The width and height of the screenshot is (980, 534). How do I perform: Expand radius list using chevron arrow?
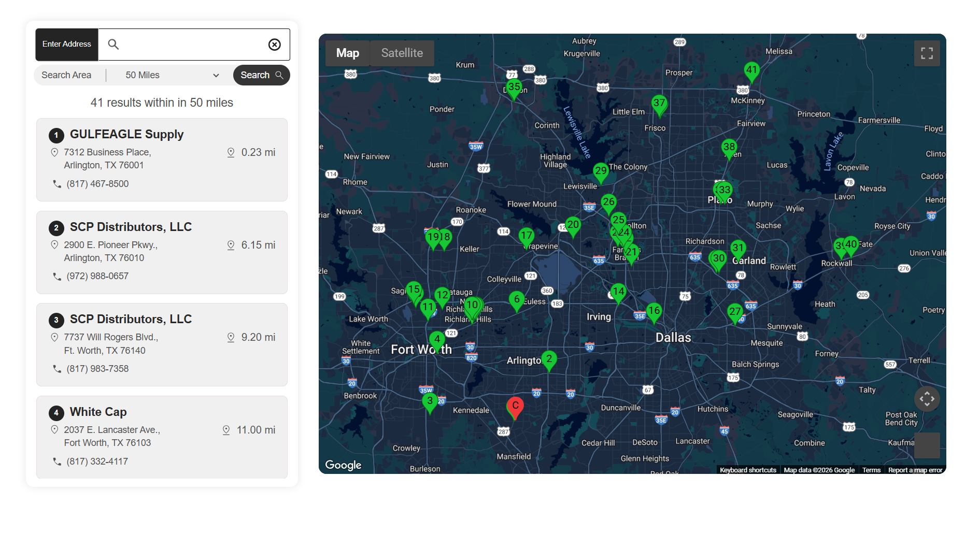coord(216,76)
